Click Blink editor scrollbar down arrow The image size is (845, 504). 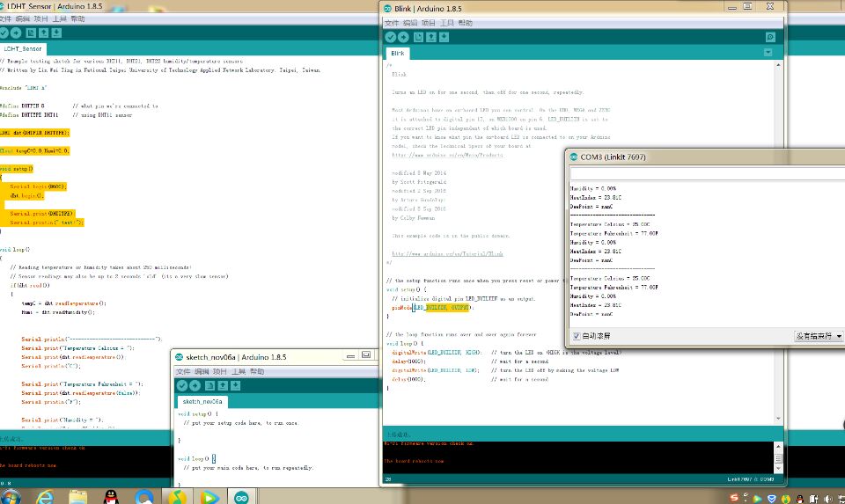778,419
